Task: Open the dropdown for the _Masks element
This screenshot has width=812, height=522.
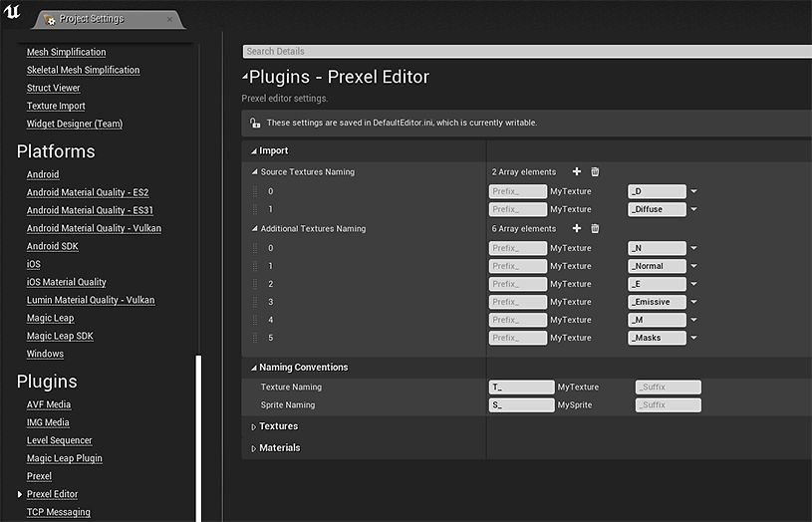Action: pyautogui.click(x=693, y=338)
